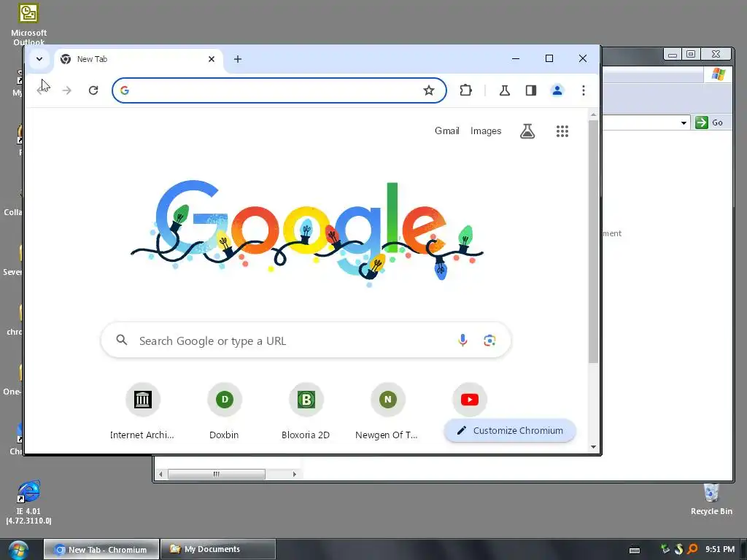Click the keyboard tray icon
The image size is (747, 560).
click(x=635, y=550)
